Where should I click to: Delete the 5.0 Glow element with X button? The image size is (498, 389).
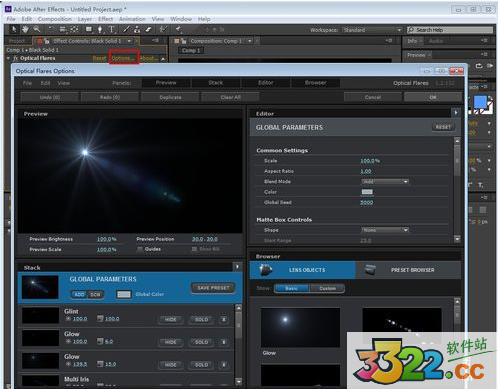(224, 342)
